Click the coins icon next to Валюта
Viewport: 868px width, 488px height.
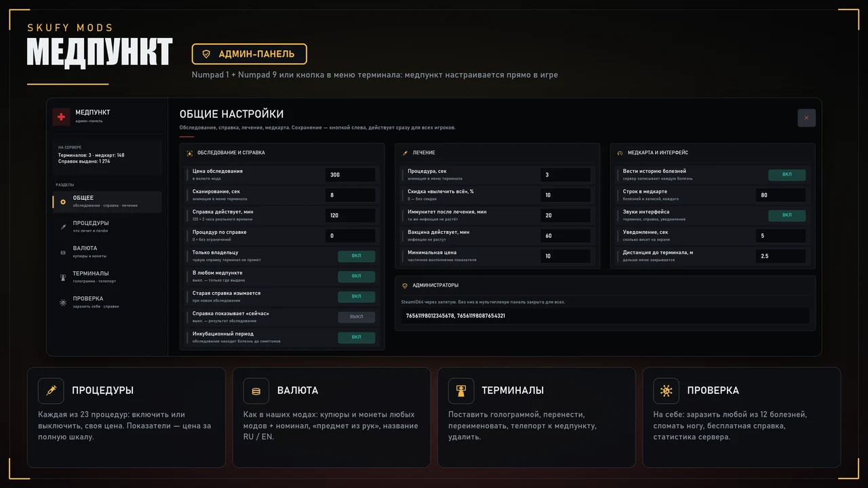tap(63, 252)
